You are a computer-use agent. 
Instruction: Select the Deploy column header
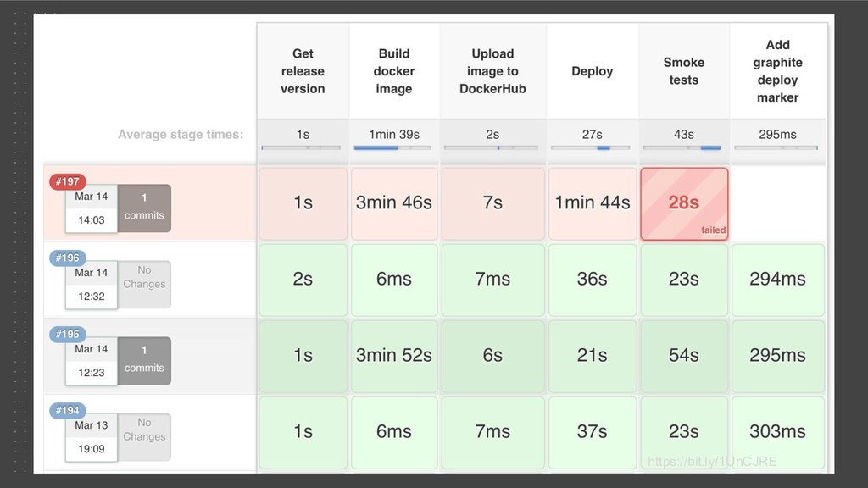(593, 71)
